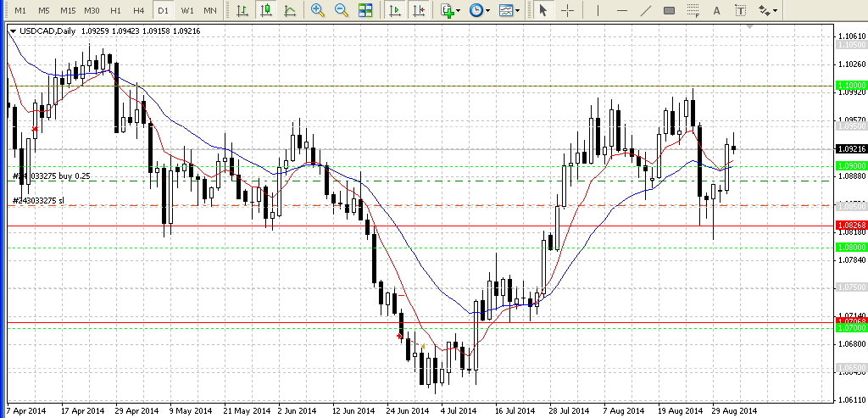Viewport: 868px width, 418px height.
Task: Click the grey 1.06500 price label
Action: click(x=851, y=368)
